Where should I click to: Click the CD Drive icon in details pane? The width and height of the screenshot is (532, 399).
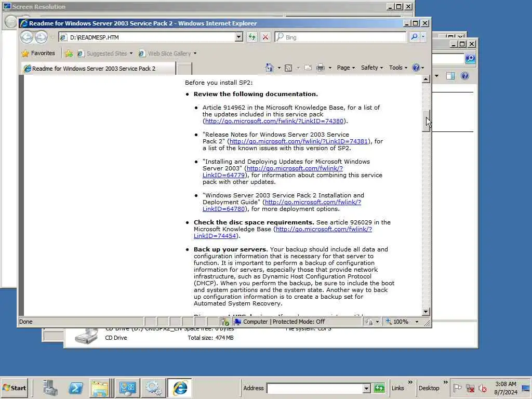[x=86, y=336]
